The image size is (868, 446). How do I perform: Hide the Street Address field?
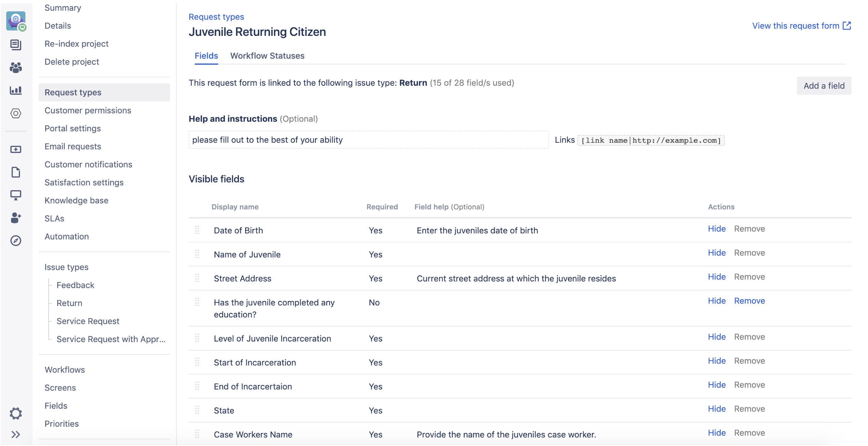pos(717,277)
